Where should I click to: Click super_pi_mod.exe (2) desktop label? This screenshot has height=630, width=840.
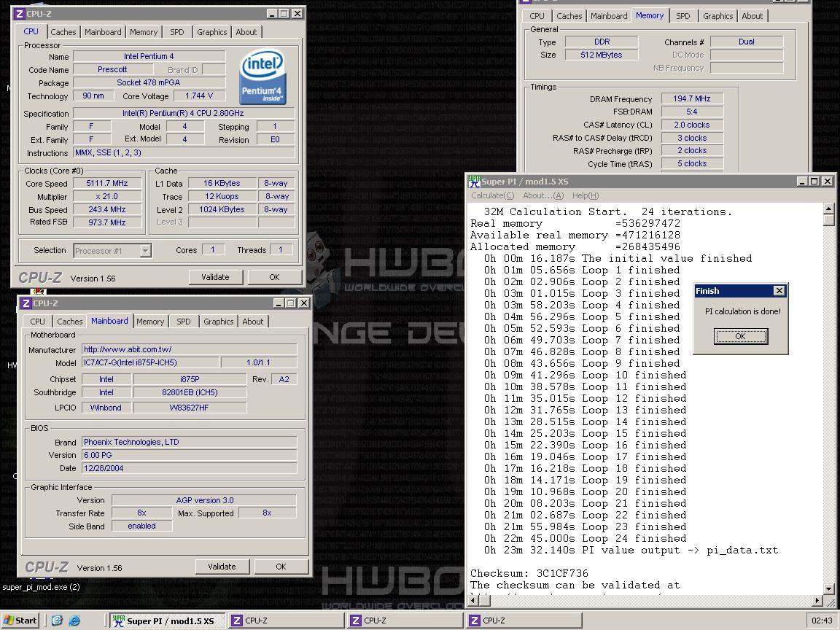click(42, 587)
